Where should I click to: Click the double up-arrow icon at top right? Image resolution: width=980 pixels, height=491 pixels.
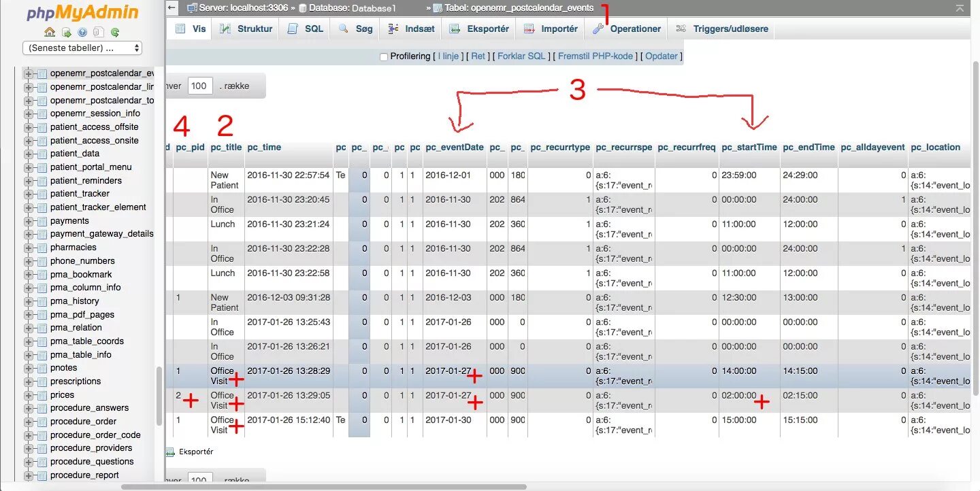tap(960, 8)
